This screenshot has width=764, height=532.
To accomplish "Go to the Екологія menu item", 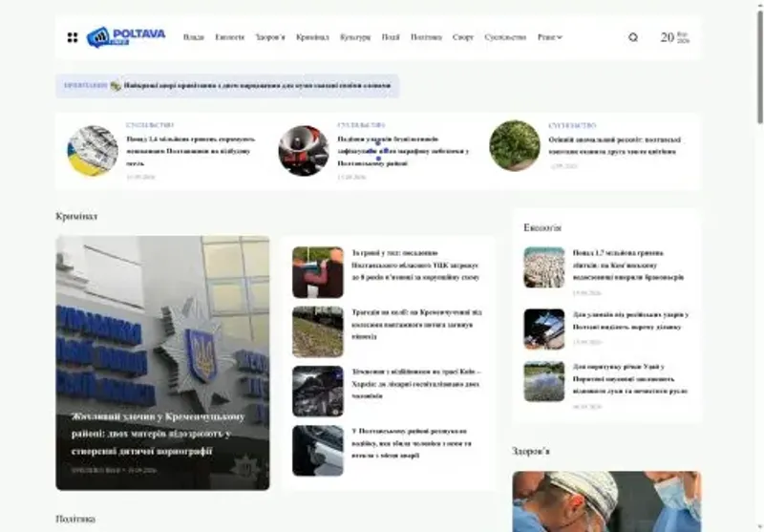I will pyautogui.click(x=229, y=37).
